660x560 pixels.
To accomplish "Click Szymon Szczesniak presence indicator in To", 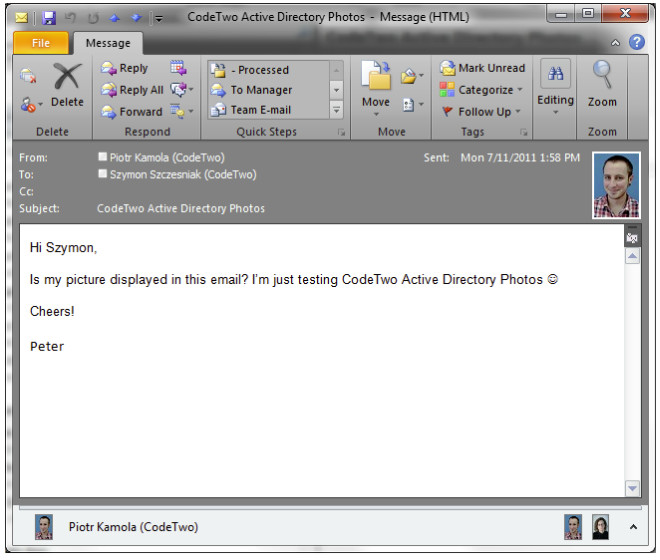I will click(102, 173).
